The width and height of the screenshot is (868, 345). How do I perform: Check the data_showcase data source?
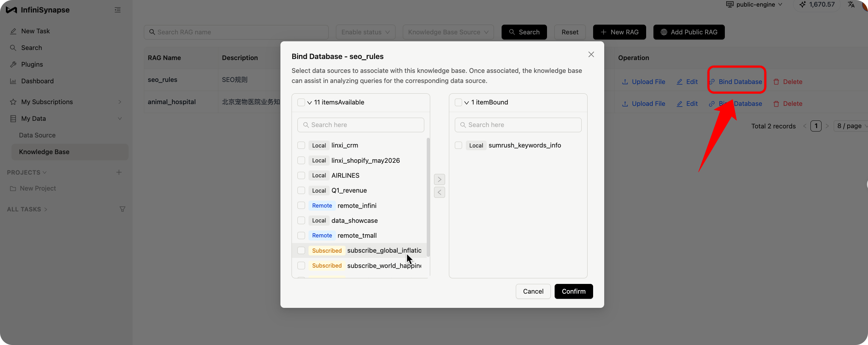[301, 220]
